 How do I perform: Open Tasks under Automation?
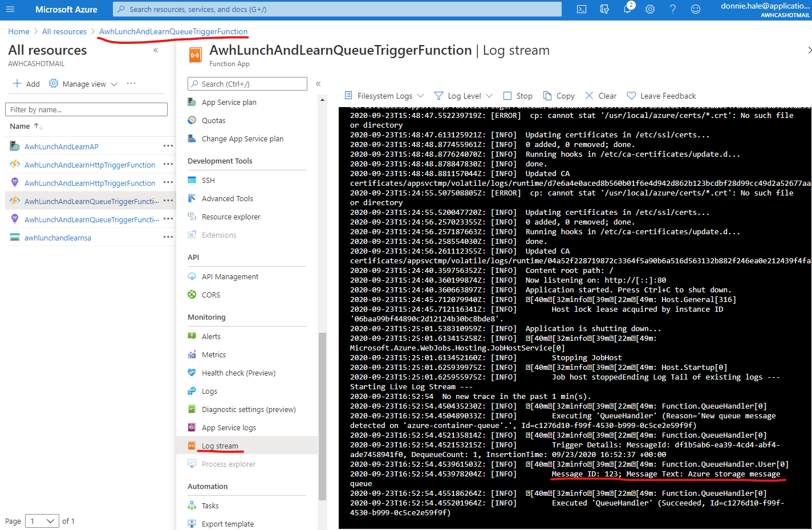tap(210, 505)
